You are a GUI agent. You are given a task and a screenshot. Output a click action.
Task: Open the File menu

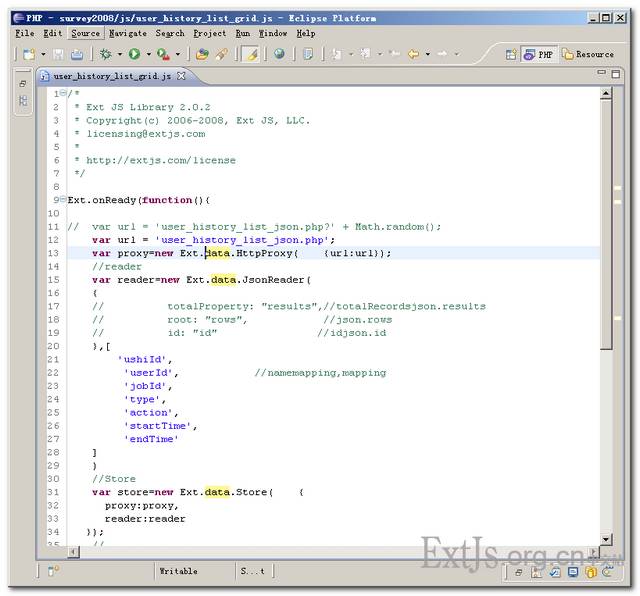coord(25,33)
